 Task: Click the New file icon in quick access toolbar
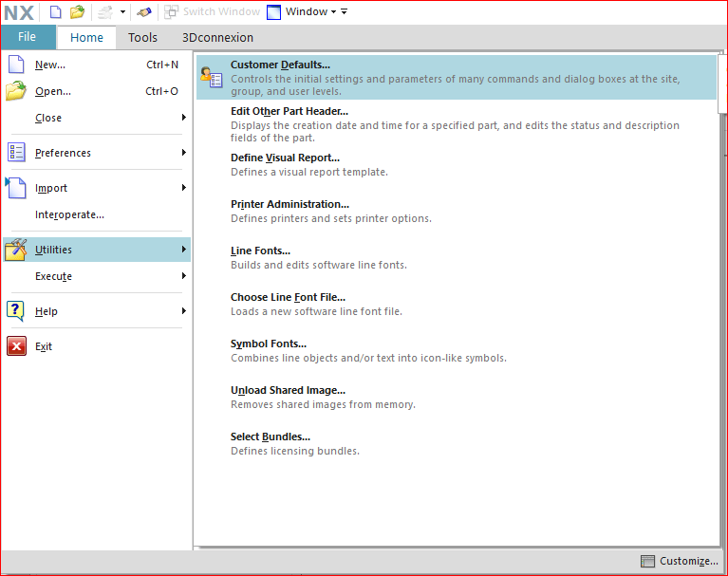55,11
